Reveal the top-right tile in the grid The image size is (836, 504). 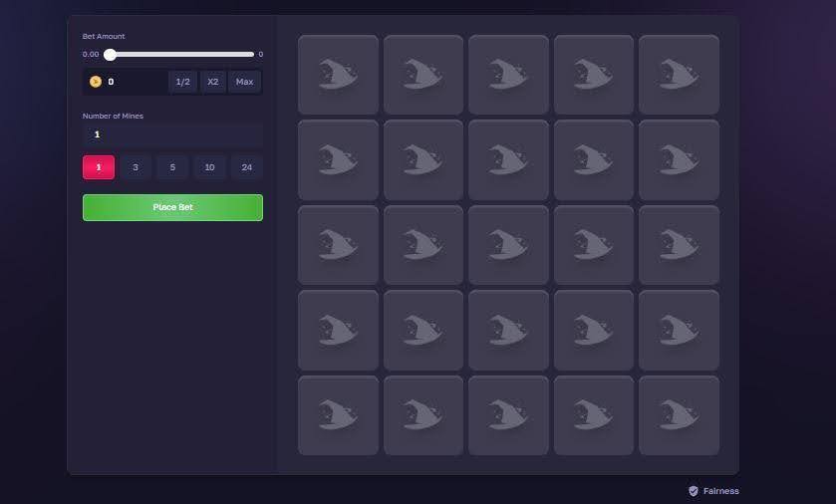[x=679, y=75]
